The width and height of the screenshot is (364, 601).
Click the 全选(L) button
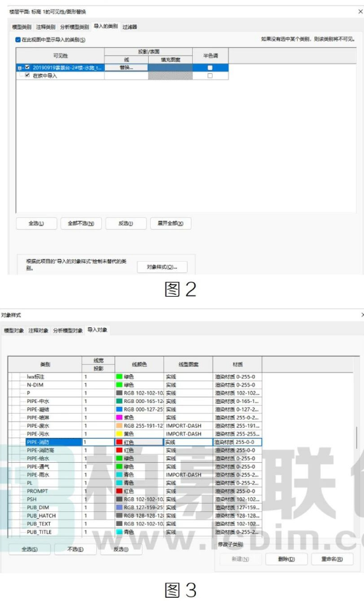pyautogui.click(x=36, y=223)
